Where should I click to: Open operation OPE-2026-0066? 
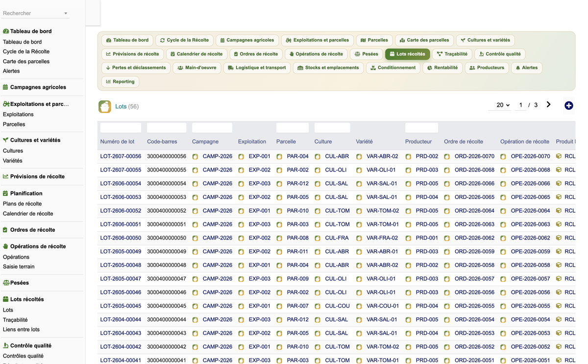530,184
